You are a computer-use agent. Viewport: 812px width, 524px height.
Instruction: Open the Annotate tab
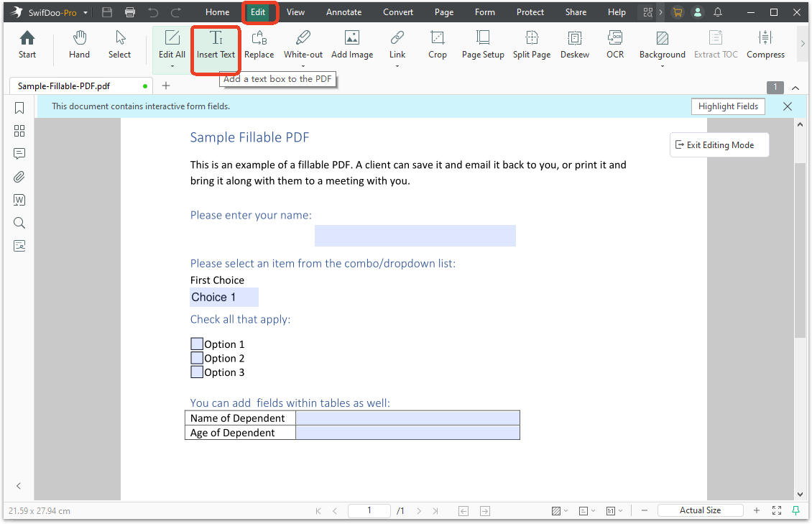point(344,12)
